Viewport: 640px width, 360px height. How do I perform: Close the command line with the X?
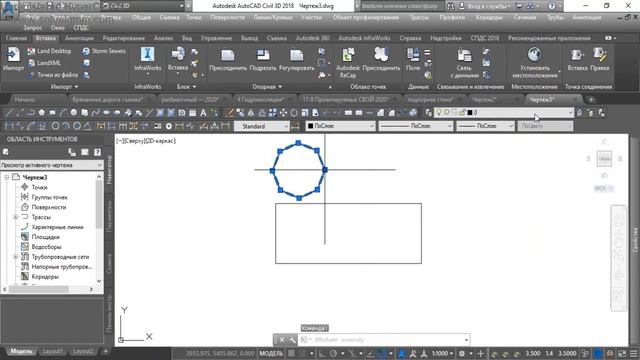click(x=282, y=340)
